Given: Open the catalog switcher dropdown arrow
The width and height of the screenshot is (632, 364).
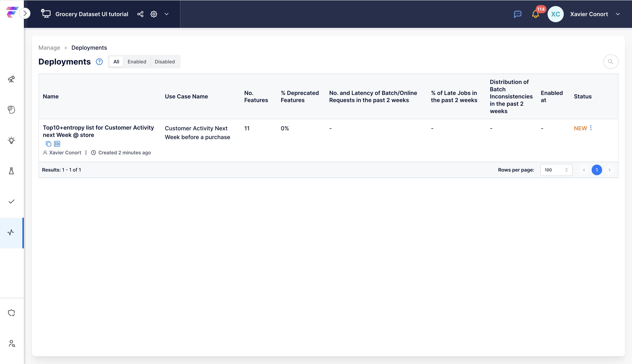Looking at the screenshot, I should tap(166, 14).
